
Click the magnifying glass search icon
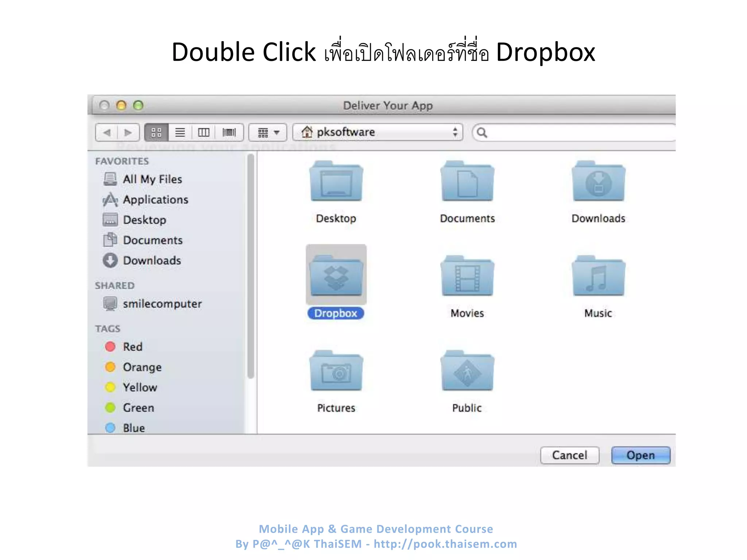(x=482, y=133)
